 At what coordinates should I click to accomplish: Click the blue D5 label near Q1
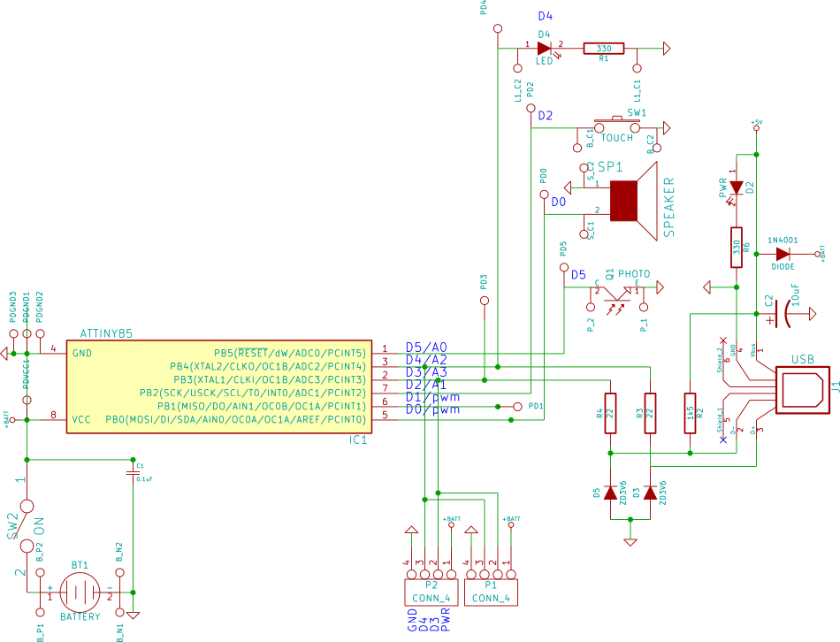578,275
